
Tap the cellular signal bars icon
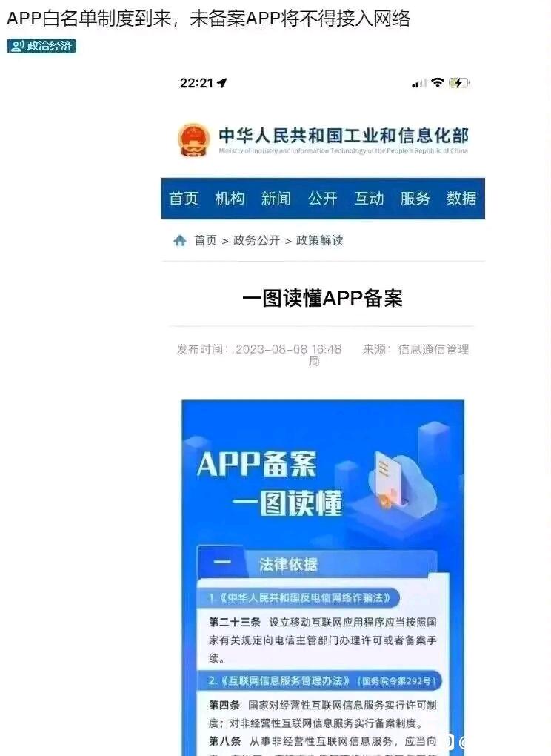(x=418, y=84)
